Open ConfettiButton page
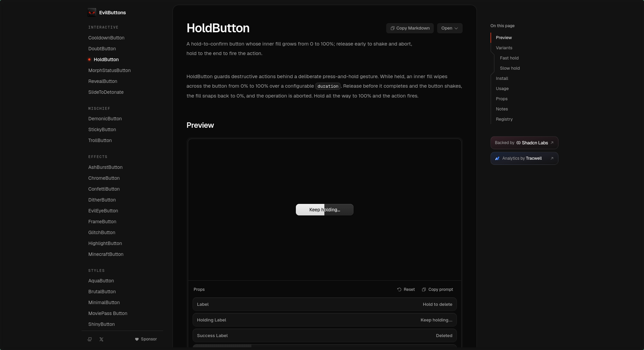This screenshot has height=350, width=644. 104,189
